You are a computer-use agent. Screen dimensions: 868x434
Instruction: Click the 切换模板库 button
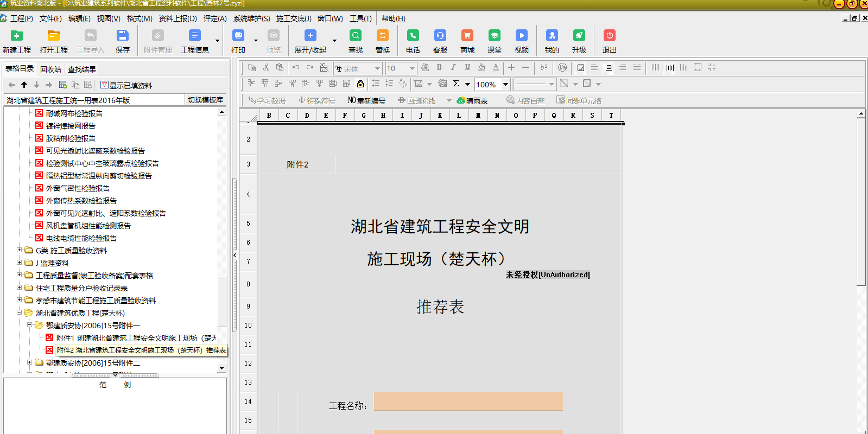tap(205, 100)
